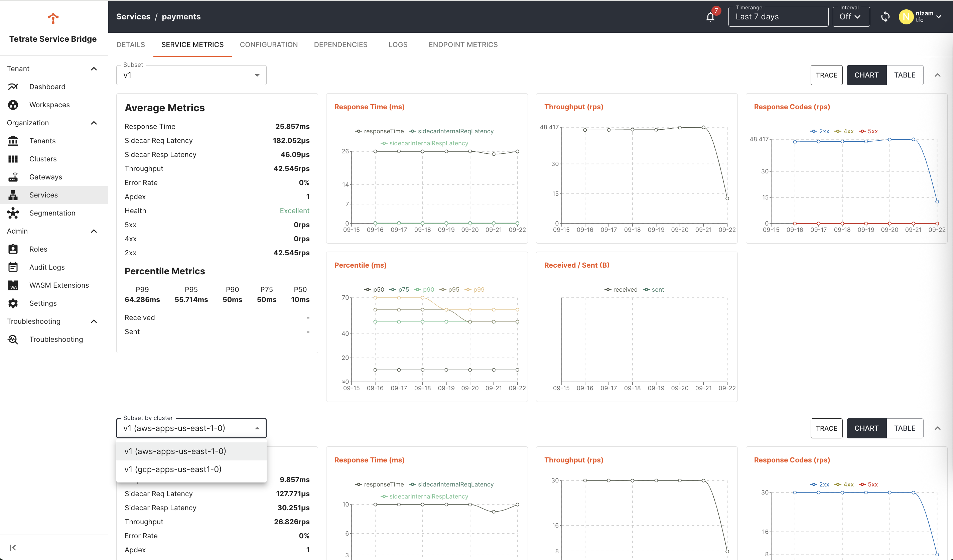Select the Clusters icon
Image resolution: width=953 pixels, height=560 pixels.
(13, 159)
